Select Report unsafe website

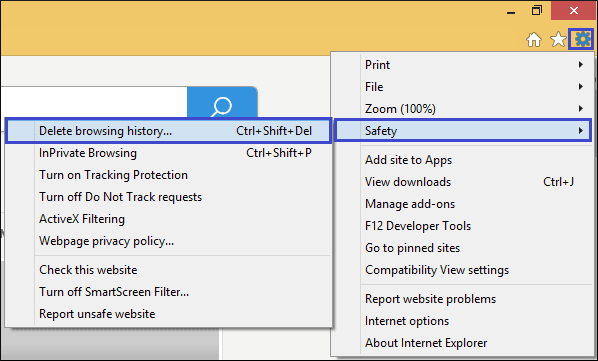168,314
